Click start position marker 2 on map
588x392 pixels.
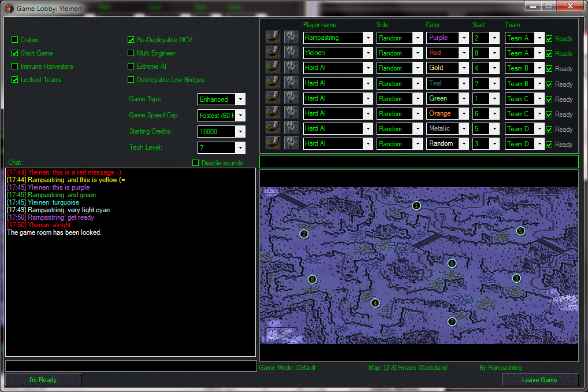304,234
